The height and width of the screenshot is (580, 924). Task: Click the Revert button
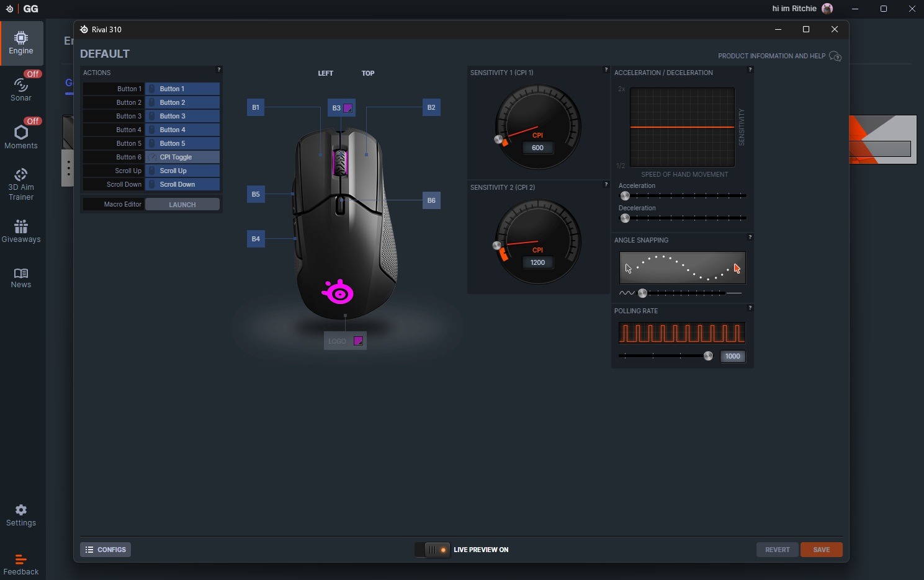pyautogui.click(x=777, y=550)
